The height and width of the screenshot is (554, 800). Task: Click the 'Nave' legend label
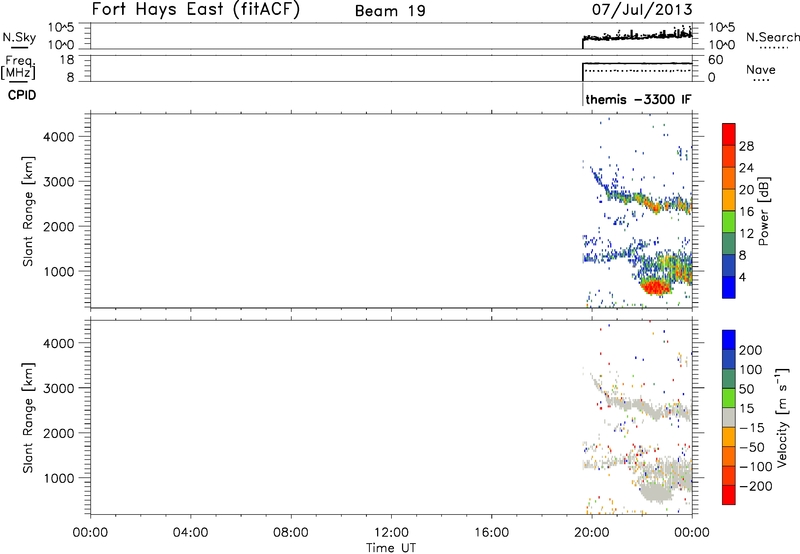coord(760,69)
